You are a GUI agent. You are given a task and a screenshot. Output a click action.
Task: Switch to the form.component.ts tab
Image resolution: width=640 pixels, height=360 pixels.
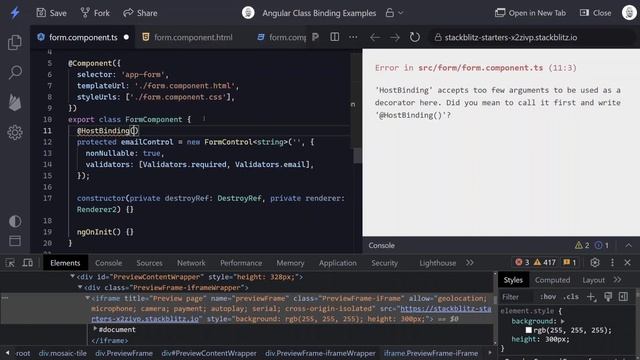[83, 37]
